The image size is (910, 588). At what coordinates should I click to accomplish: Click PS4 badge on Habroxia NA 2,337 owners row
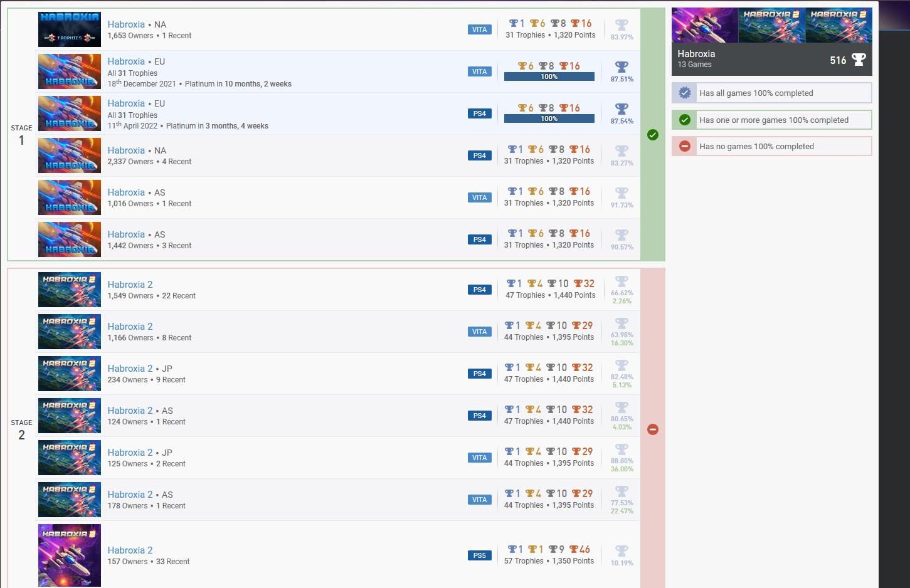tap(480, 155)
